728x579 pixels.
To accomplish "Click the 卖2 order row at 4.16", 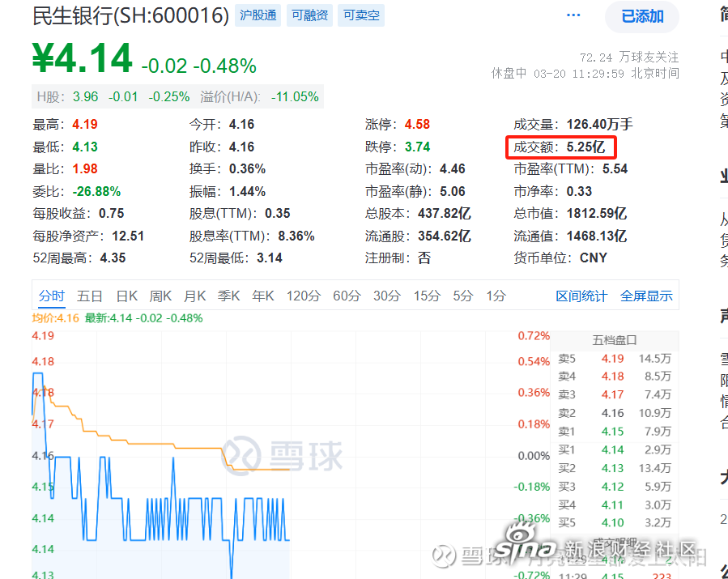I will click(615, 413).
